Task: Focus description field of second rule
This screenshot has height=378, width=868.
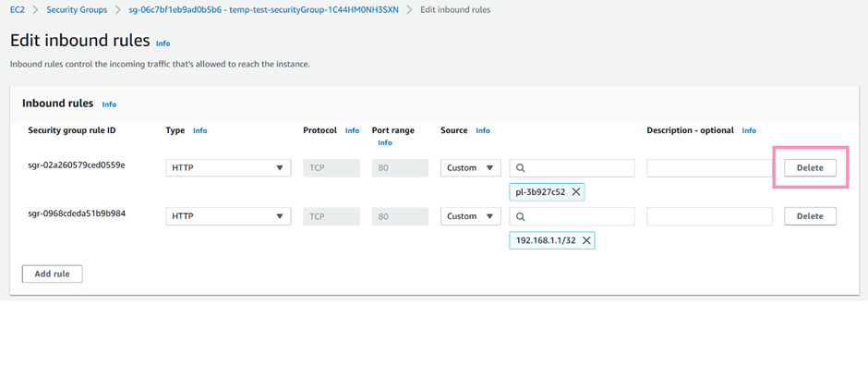Action: coord(709,216)
